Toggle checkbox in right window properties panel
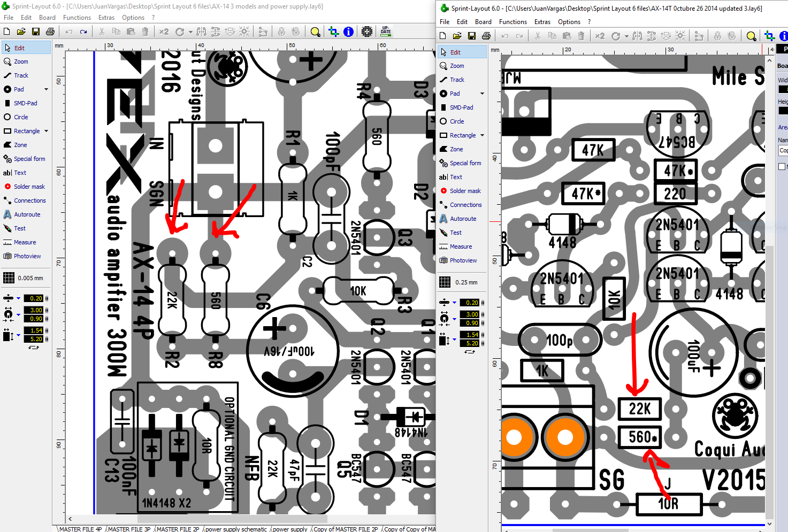The height and width of the screenshot is (532, 788). [x=782, y=167]
